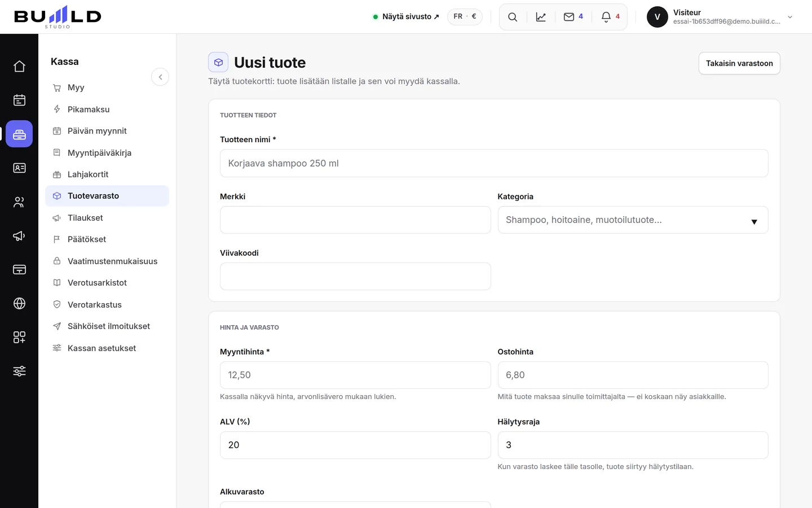The height and width of the screenshot is (508, 812).
Task: Open the megaphone marketing icon
Action: [19, 236]
